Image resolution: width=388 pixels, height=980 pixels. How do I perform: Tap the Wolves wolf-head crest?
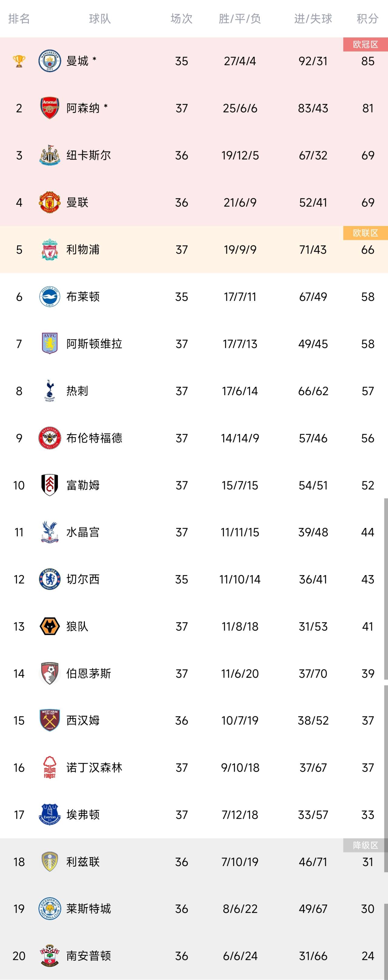(49, 626)
